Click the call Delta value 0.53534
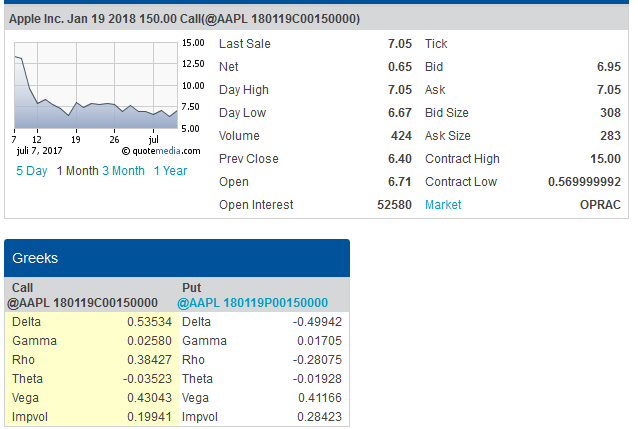 point(149,322)
